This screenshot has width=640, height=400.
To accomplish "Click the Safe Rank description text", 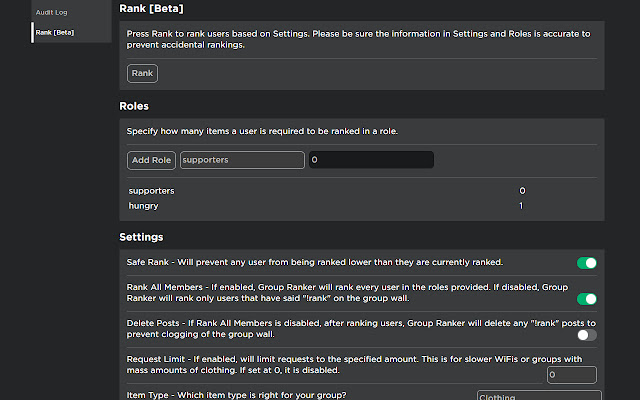I will pyautogui.click(x=315, y=262).
